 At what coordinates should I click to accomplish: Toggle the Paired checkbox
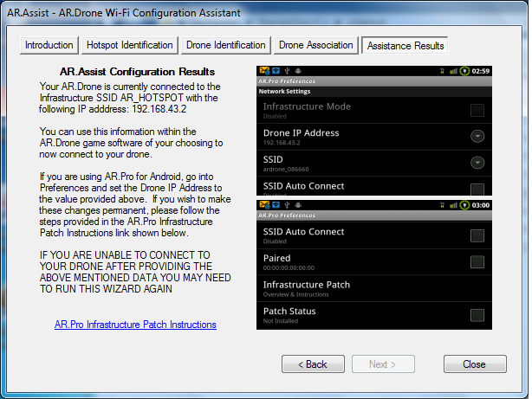coord(477,262)
